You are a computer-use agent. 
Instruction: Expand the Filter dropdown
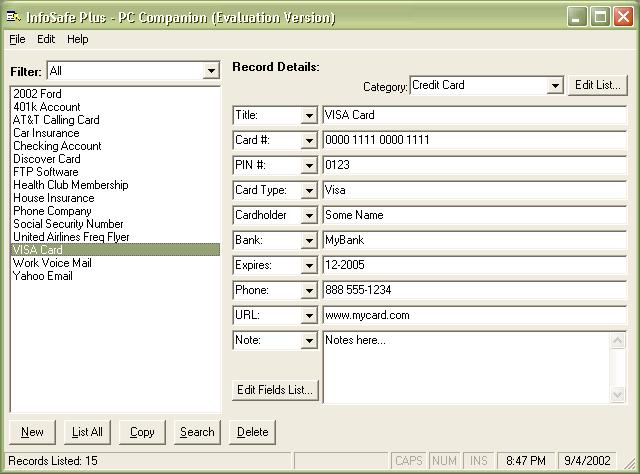click(x=211, y=71)
